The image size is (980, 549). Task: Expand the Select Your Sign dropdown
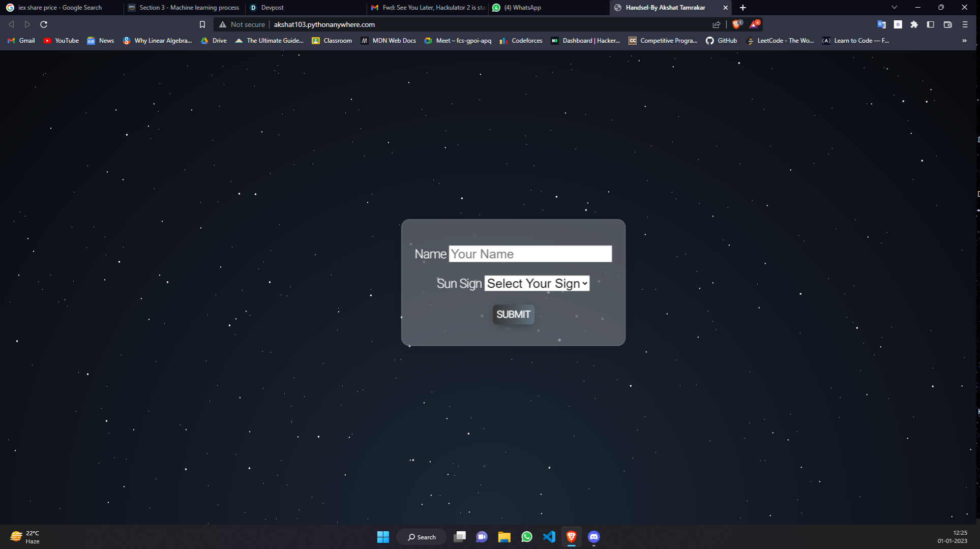(537, 284)
